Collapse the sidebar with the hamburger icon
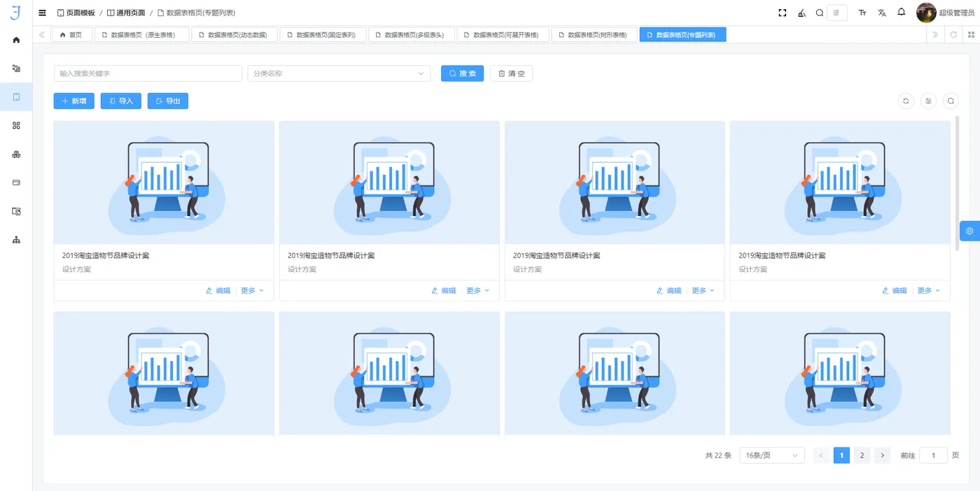 (41, 12)
